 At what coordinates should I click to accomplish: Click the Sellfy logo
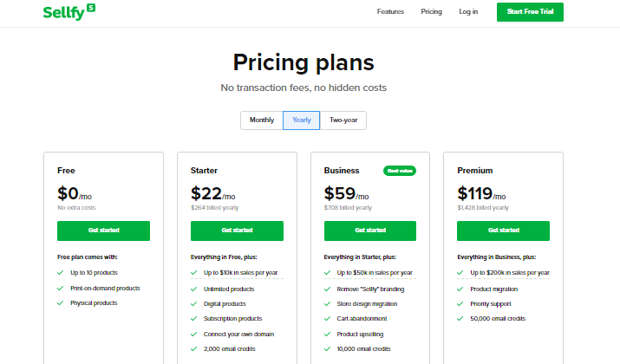coord(69,12)
